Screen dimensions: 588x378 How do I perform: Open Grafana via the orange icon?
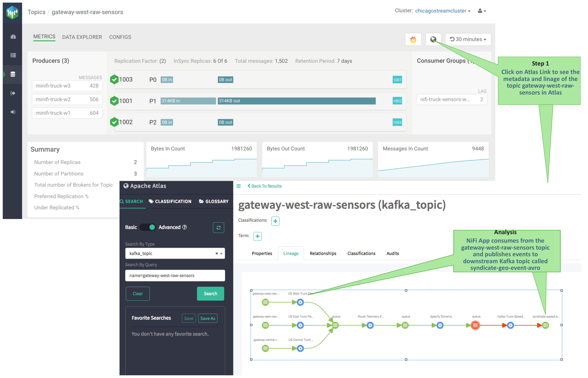point(413,39)
